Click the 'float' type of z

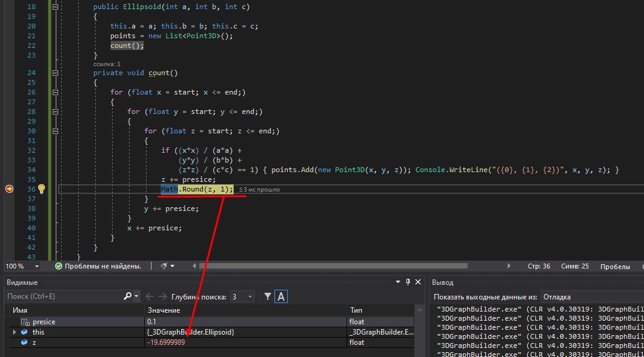(356, 342)
